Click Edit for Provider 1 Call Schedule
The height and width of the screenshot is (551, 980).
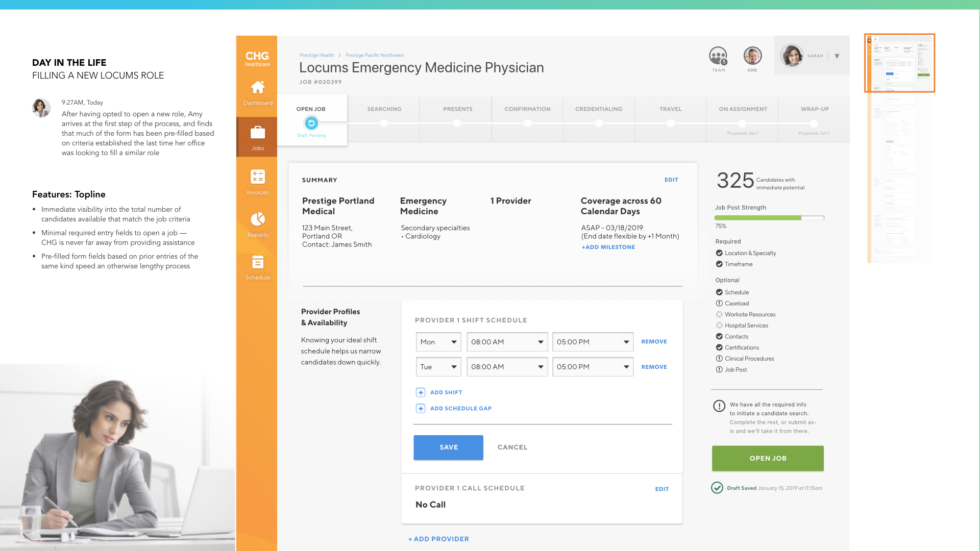click(x=662, y=489)
